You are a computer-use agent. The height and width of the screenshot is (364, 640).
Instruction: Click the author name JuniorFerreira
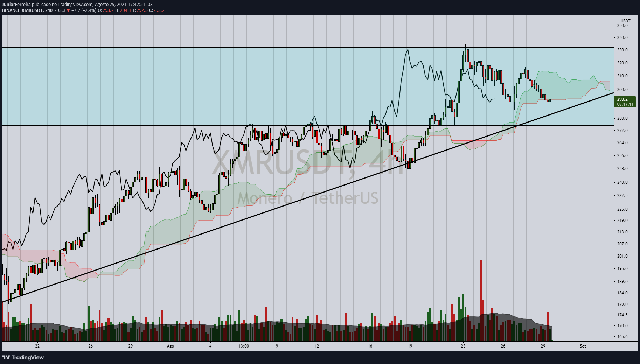[x=16, y=5]
